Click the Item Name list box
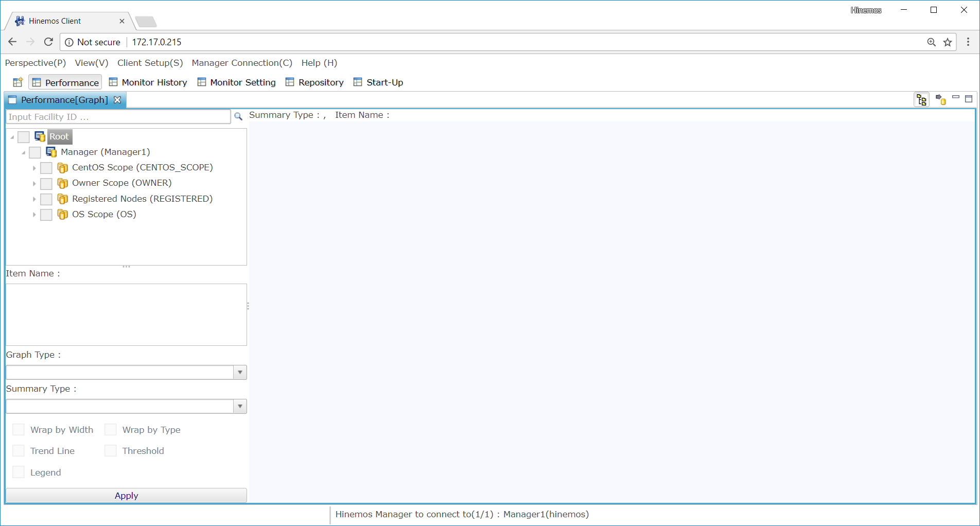 pyautogui.click(x=126, y=314)
